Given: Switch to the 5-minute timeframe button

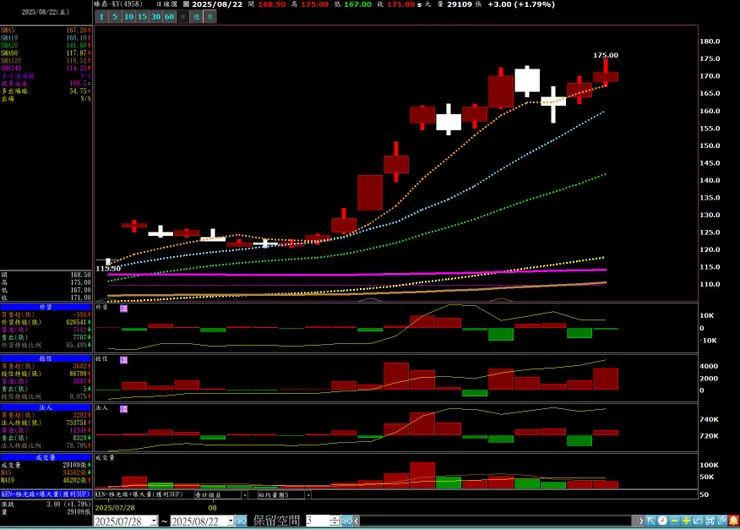Looking at the screenshot, I should coord(115,17).
